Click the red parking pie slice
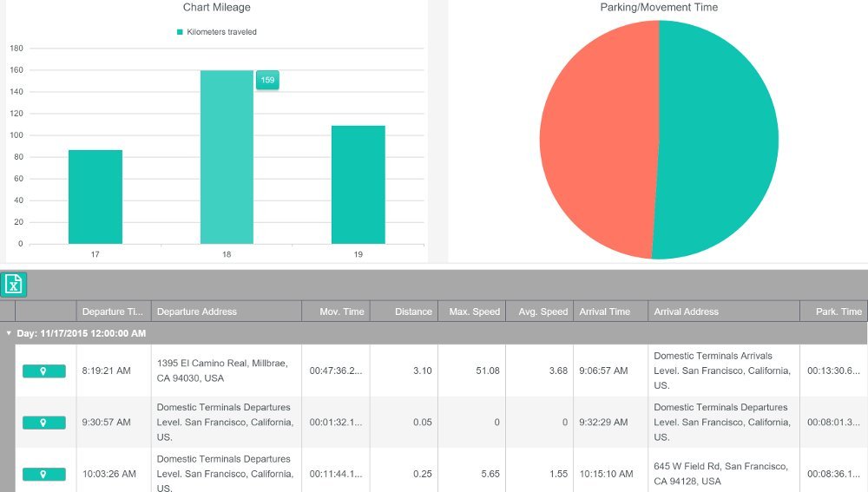The width and height of the screenshot is (868, 492). [598, 140]
